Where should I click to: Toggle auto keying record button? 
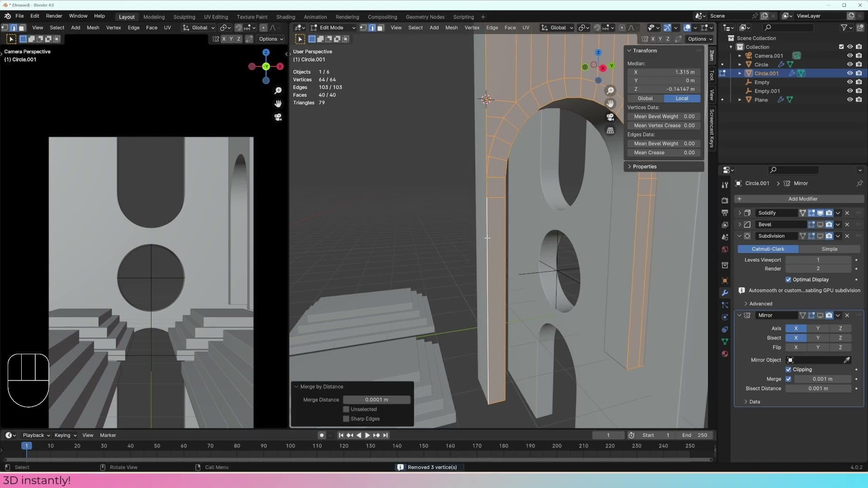(x=321, y=435)
